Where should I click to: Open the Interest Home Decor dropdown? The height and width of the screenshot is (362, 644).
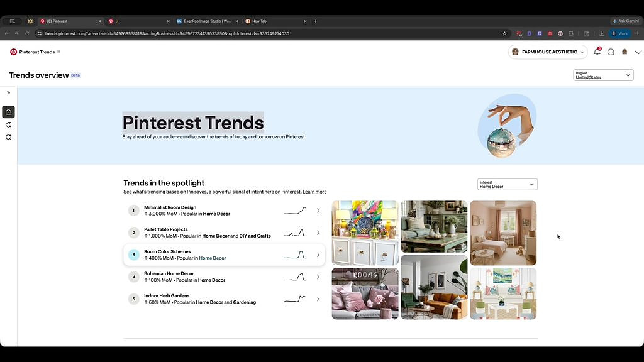click(507, 184)
